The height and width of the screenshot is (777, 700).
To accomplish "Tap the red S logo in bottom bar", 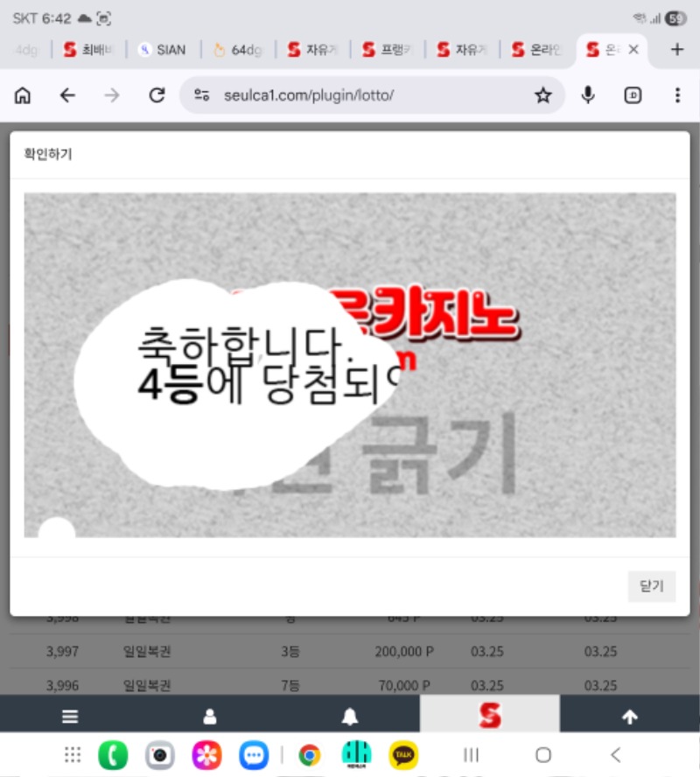I will tap(490, 717).
